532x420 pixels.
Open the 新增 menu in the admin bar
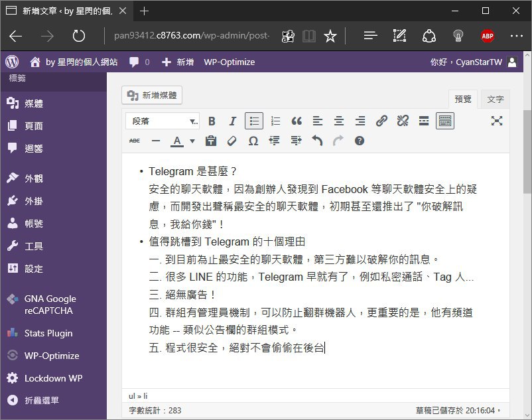pos(178,62)
